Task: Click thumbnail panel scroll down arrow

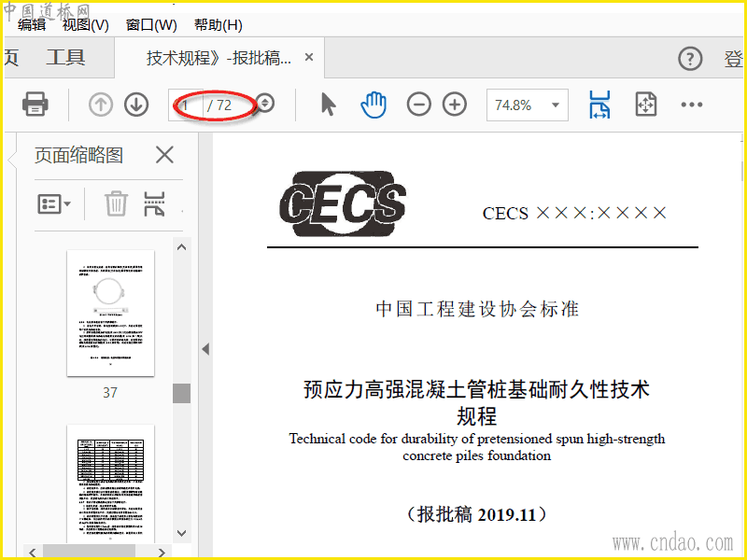Action: [x=181, y=533]
